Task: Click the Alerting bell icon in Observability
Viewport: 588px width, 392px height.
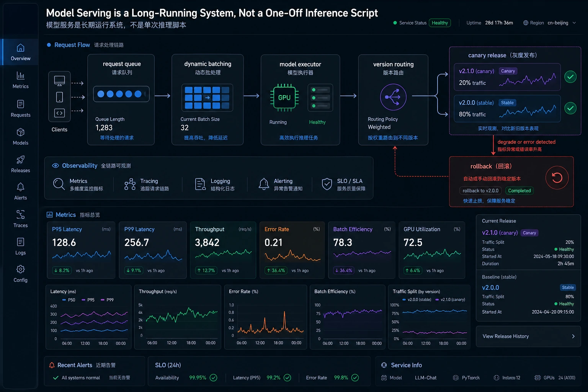Action: 264,184
